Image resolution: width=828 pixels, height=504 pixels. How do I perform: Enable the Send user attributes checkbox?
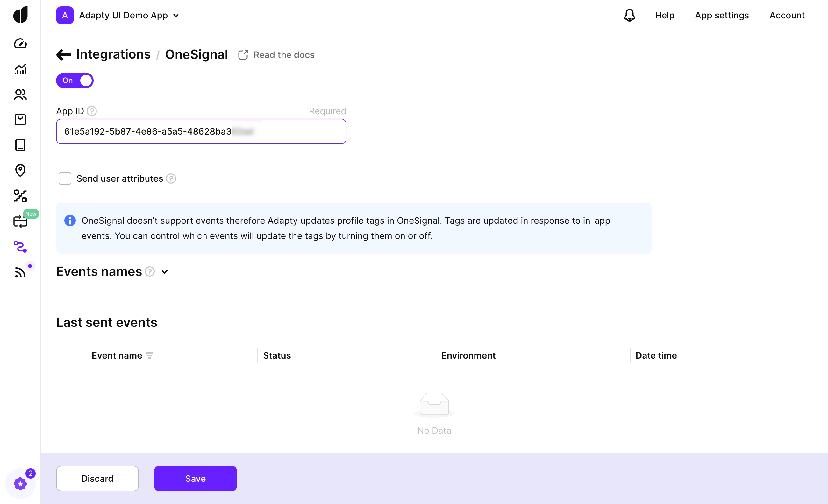click(65, 178)
